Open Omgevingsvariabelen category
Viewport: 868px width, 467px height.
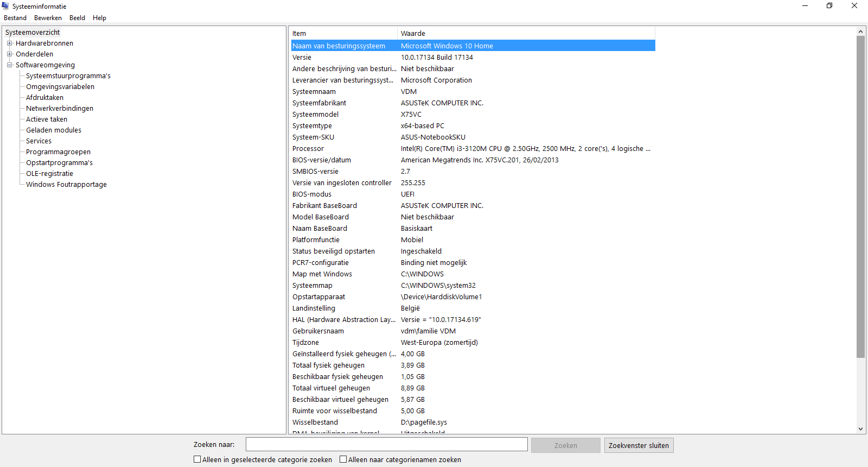[x=60, y=87]
